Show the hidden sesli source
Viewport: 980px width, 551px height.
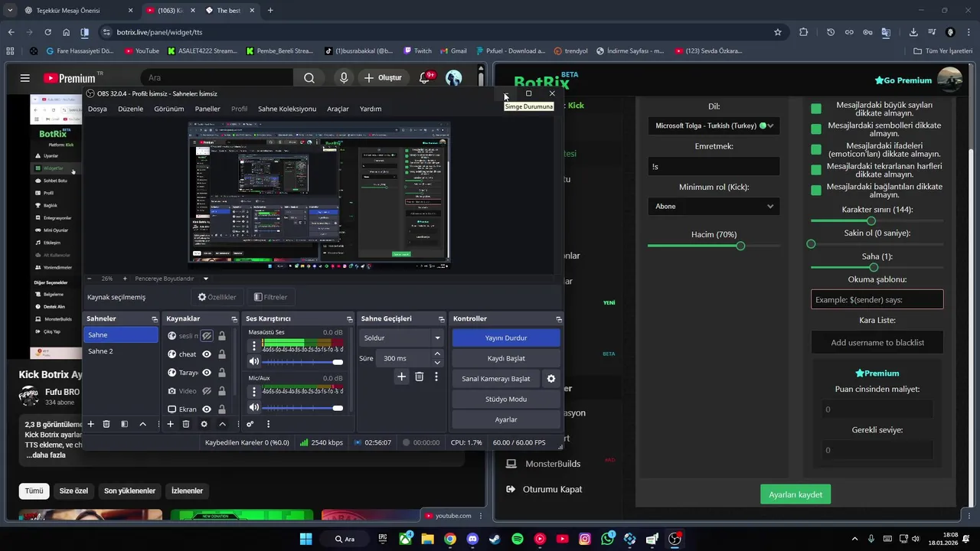point(207,336)
